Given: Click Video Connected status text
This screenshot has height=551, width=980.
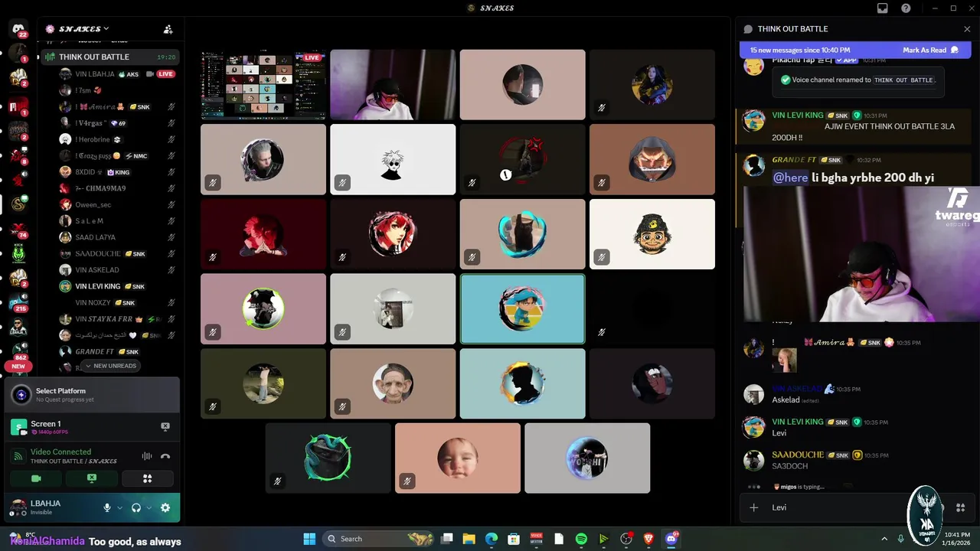Looking at the screenshot, I should [x=60, y=452].
